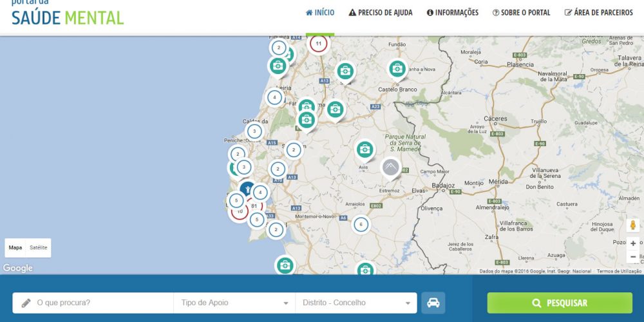Click the Mérida city label on the map

click(x=498, y=182)
